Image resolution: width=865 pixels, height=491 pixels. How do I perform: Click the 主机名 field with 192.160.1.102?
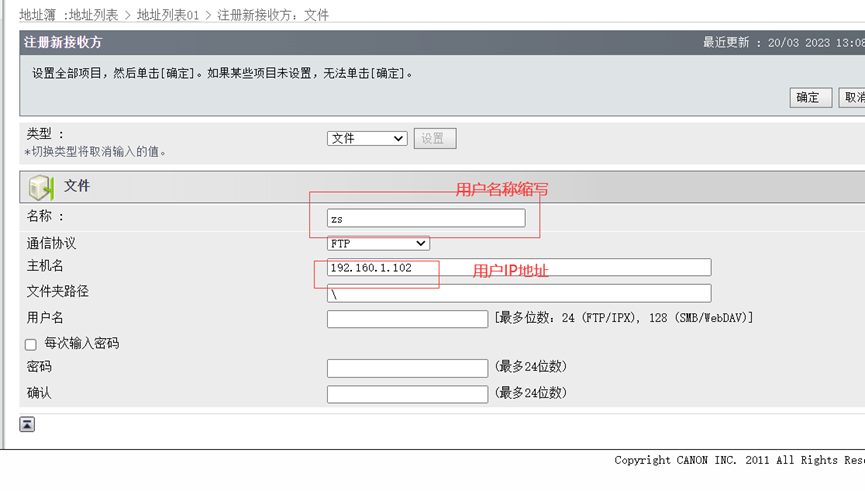[518, 267]
